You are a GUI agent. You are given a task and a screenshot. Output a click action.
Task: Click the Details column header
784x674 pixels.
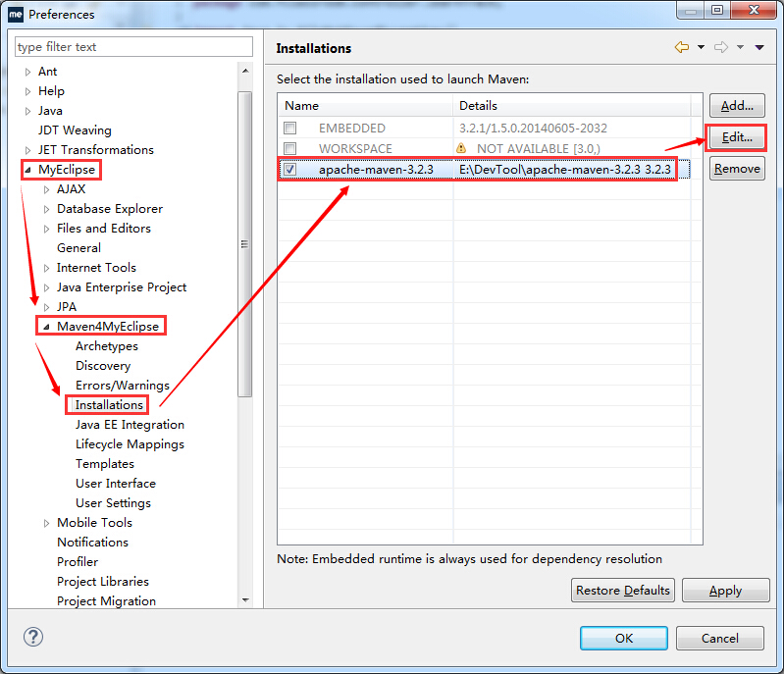(571, 106)
